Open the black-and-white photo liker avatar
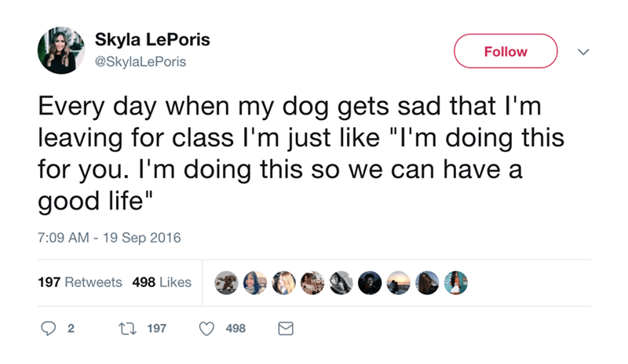Screen dimensions: 628x364 [x=341, y=283]
